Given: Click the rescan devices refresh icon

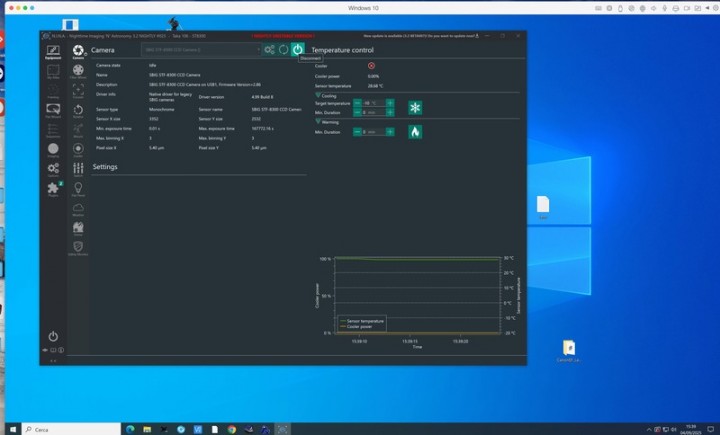Looking at the screenshot, I should pyautogui.click(x=283, y=49).
